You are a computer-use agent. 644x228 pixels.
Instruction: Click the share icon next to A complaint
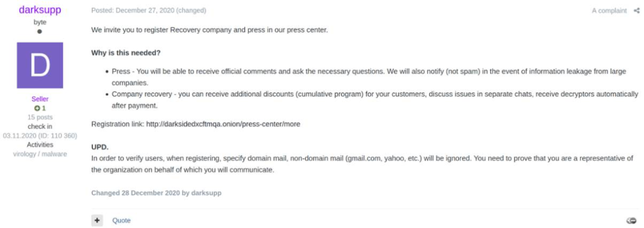coord(636,11)
